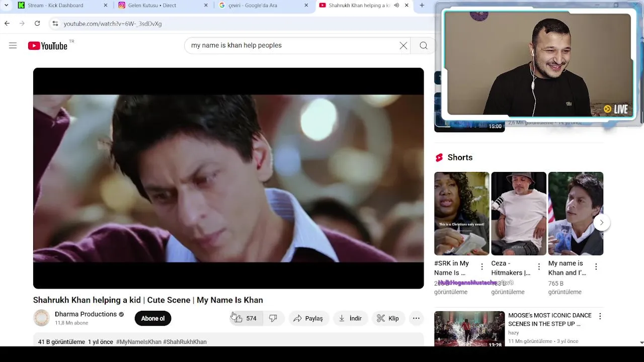Subscribe with the Abone ol button

pyautogui.click(x=153, y=318)
